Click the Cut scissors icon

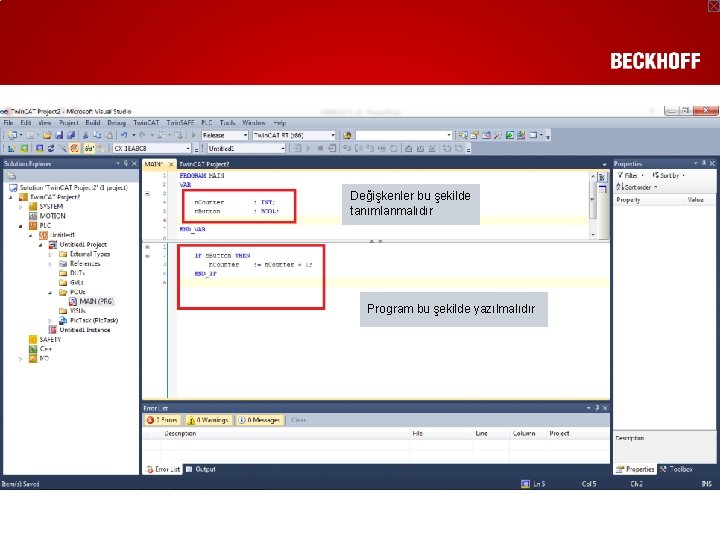coord(85,135)
